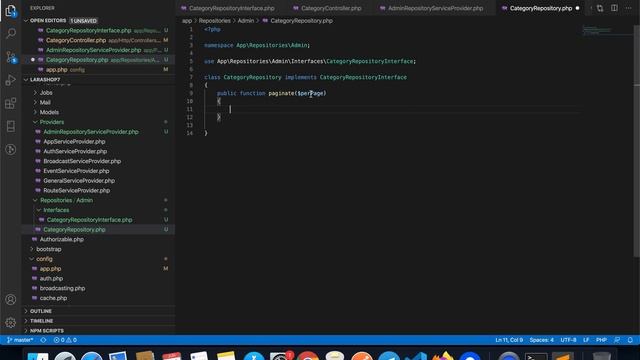Expand the Jobs folder
Image resolution: width=640 pixels, height=360 pixels.
pos(46,93)
